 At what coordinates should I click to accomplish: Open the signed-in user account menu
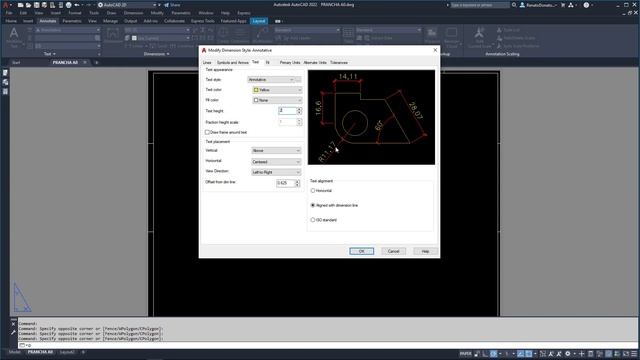click(x=538, y=5)
